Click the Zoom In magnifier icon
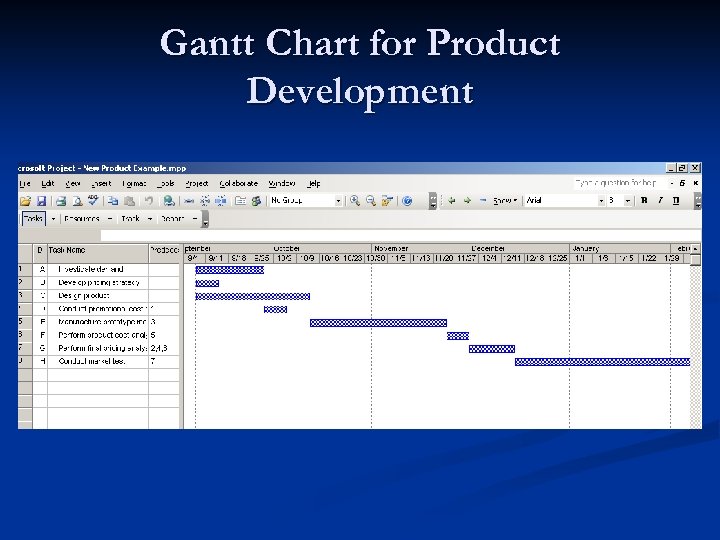The image size is (720, 540). (354, 201)
